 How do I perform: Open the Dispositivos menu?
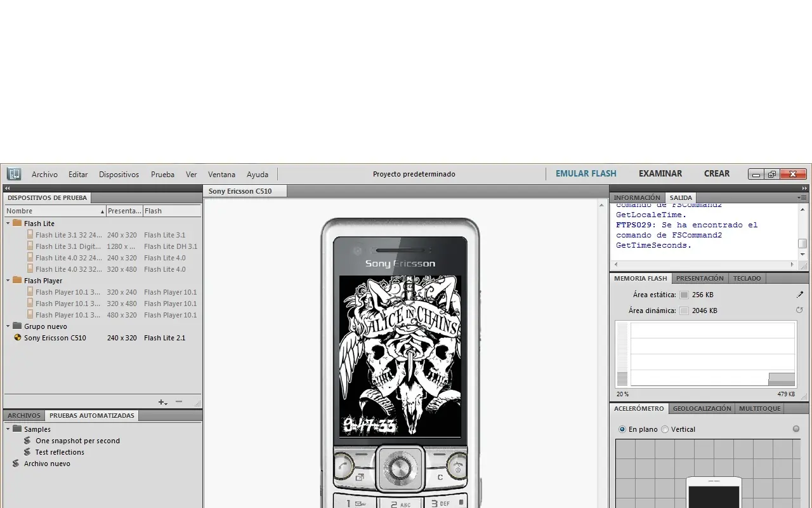coord(119,174)
